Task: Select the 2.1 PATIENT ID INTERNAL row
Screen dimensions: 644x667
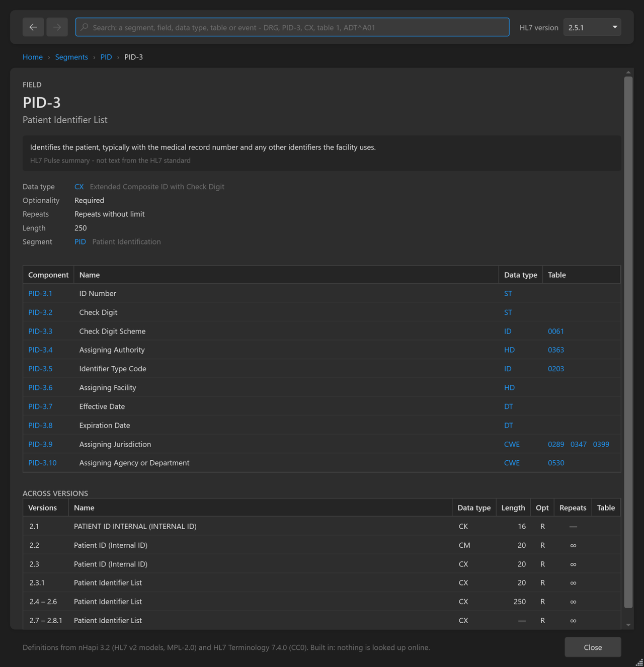Action: pyautogui.click(x=322, y=526)
